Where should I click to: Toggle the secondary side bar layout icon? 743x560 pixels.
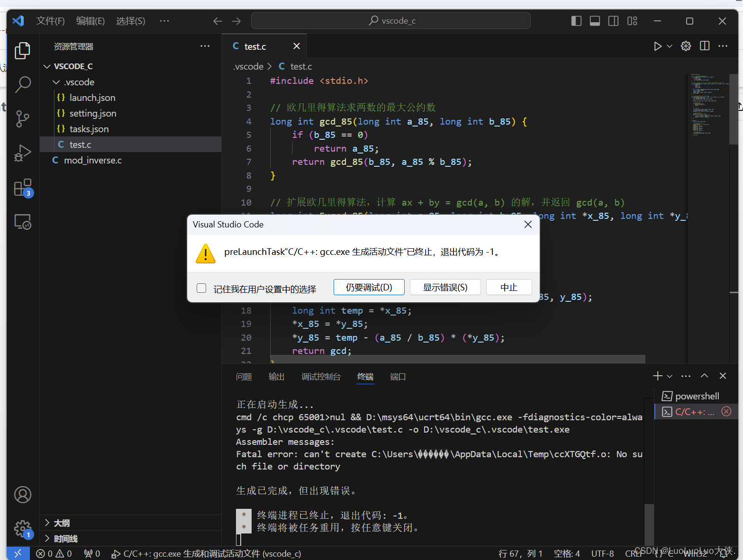tap(613, 21)
